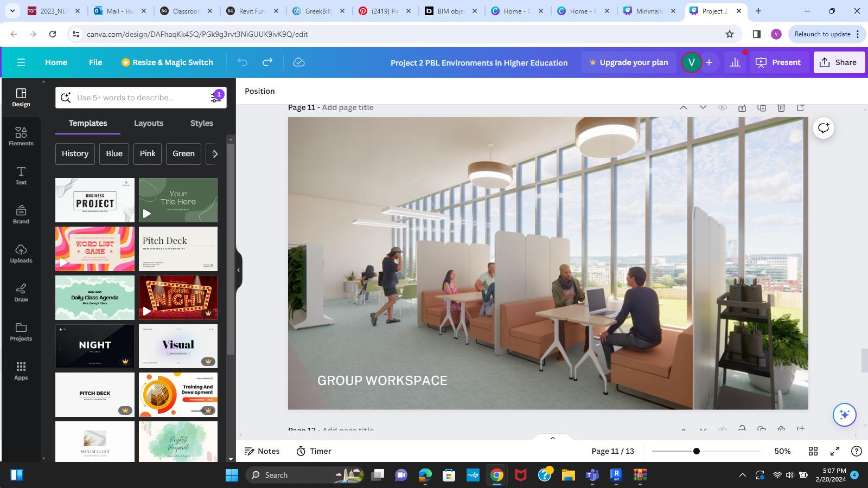Screen dimensions: 868x488
Task: Open the Elements panel in the sidebar
Action: point(21,136)
